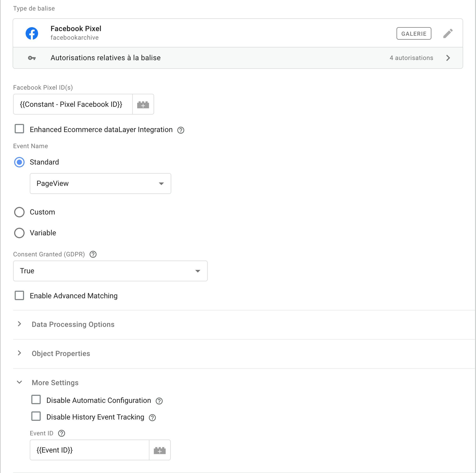Open the Consent Granted True dropdown
The height and width of the screenshot is (473, 476).
pyautogui.click(x=110, y=271)
